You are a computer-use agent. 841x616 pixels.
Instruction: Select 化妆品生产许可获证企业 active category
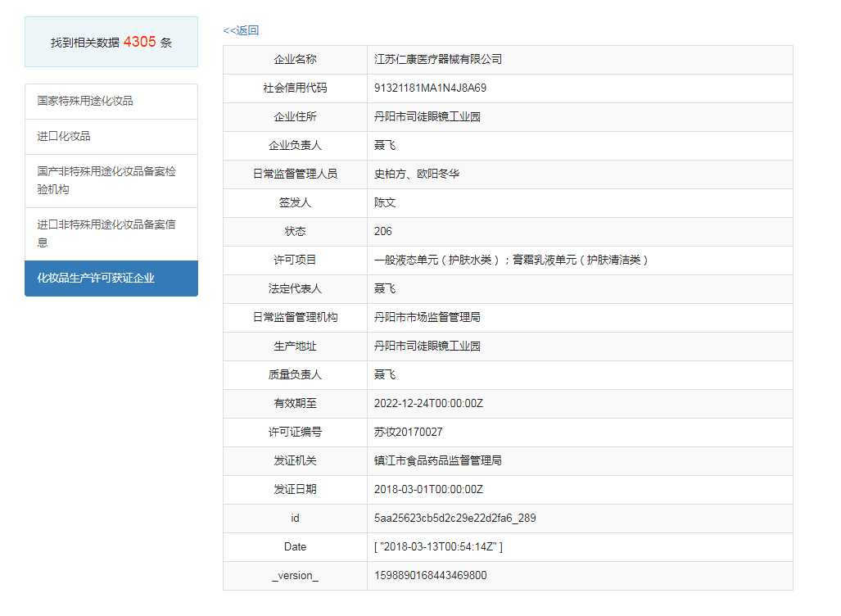[x=111, y=278]
